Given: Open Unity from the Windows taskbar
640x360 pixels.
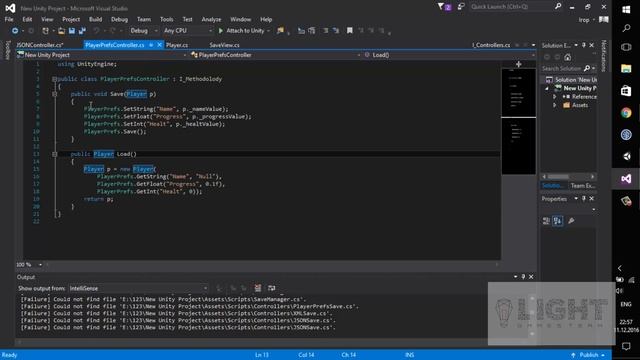Looking at the screenshot, I should coord(626,156).
